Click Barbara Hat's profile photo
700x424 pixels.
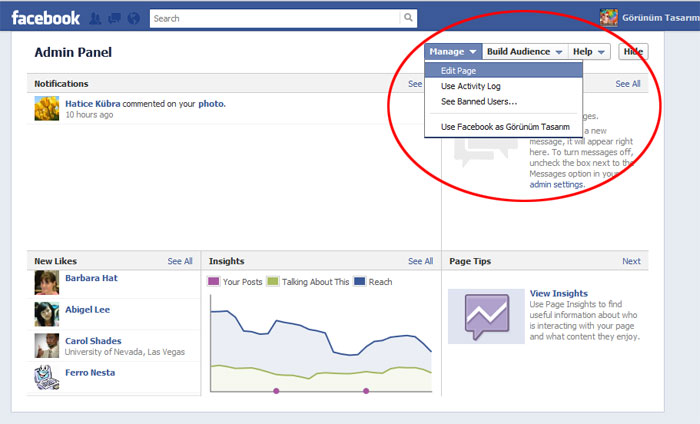pos(47,283)
